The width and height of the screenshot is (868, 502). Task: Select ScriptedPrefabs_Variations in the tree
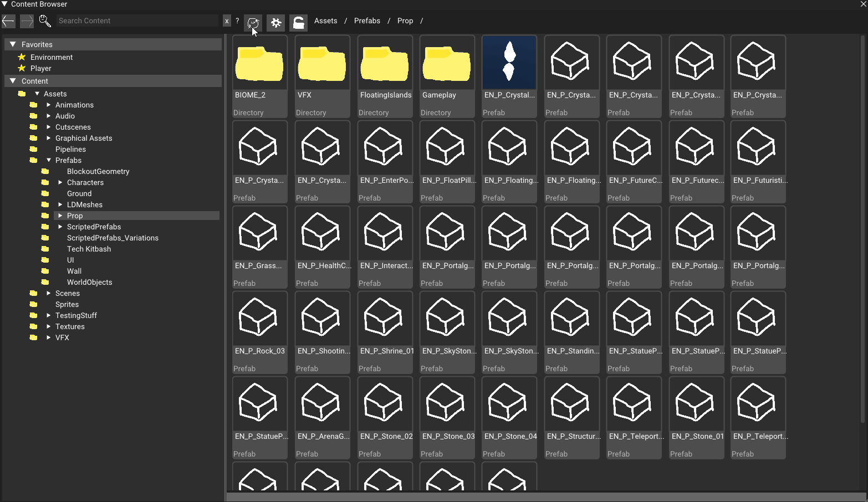click(113, 238)
